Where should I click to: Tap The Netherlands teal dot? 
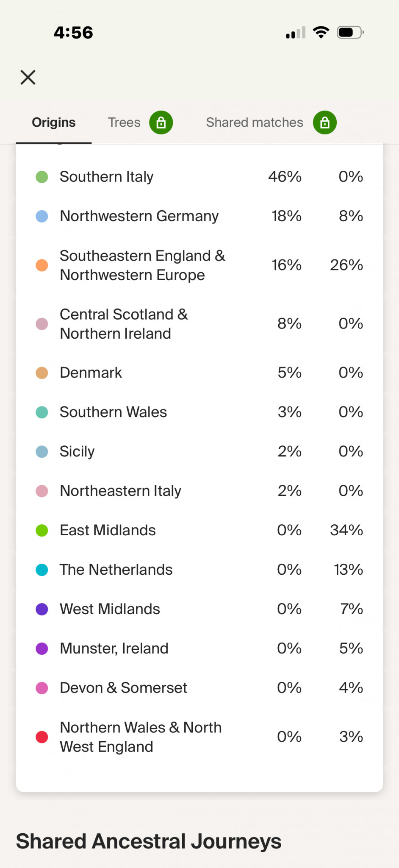tap(42, 570)
